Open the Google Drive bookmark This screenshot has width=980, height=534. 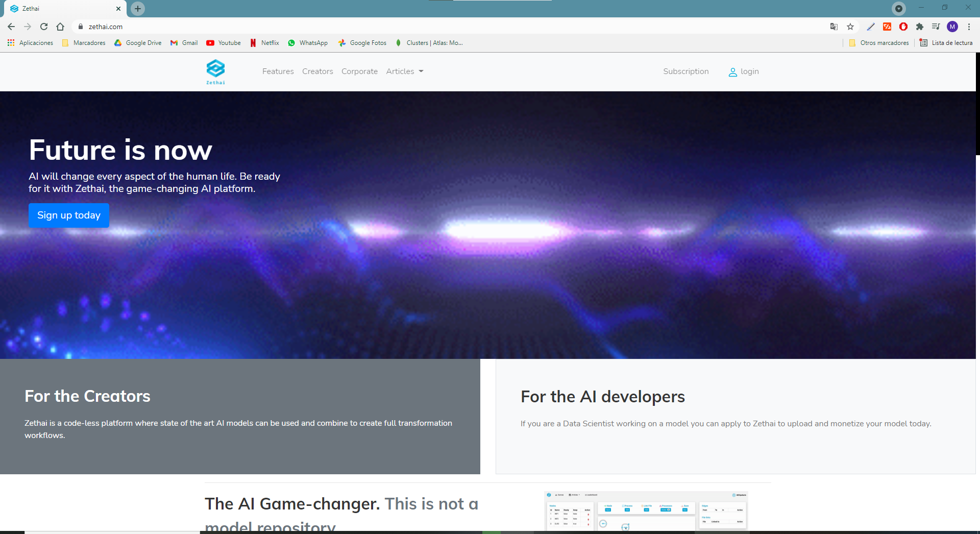pyautogui.click(x=138, y=43)
